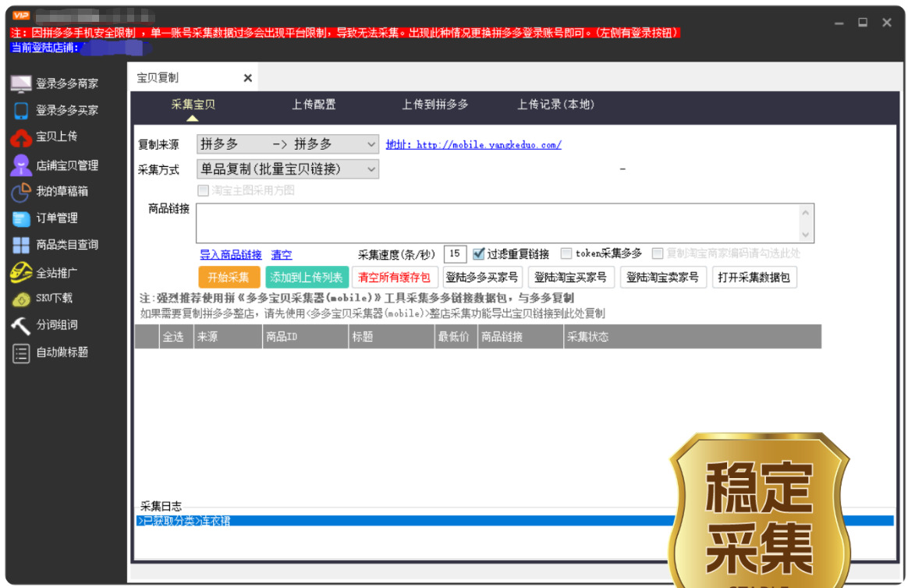Open 登录多多商家 in the sidebar

click(67, 84)
